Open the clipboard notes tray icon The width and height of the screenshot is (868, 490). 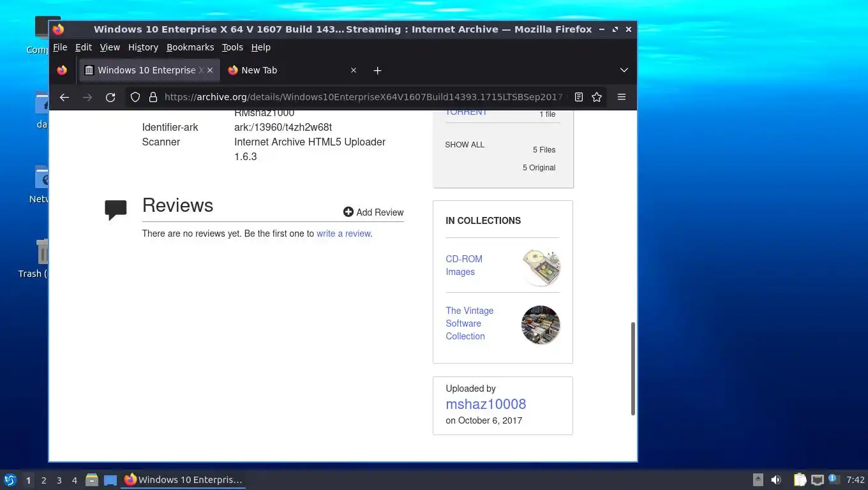coord(800,480)
